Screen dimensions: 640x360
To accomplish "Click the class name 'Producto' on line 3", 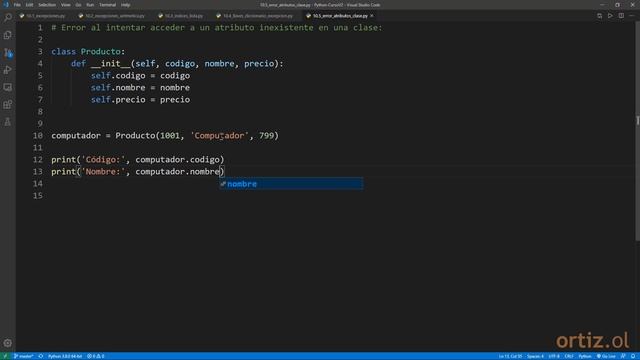I will tap(100, 51).
